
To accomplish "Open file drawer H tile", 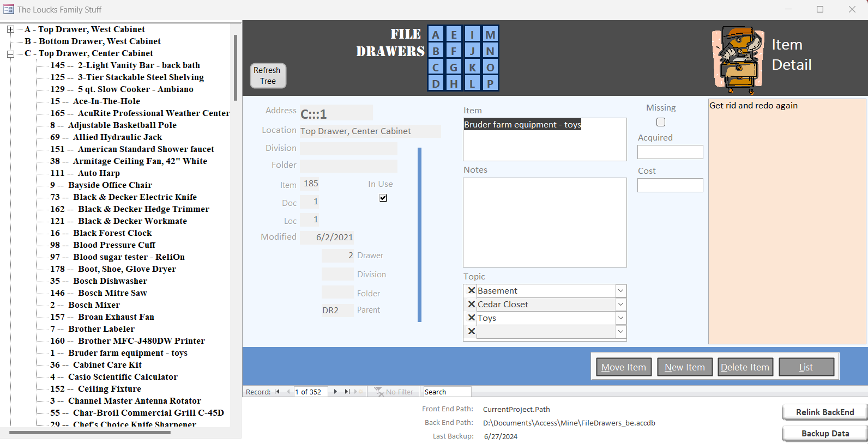I will pyautogui.click(x=454, y=83).
